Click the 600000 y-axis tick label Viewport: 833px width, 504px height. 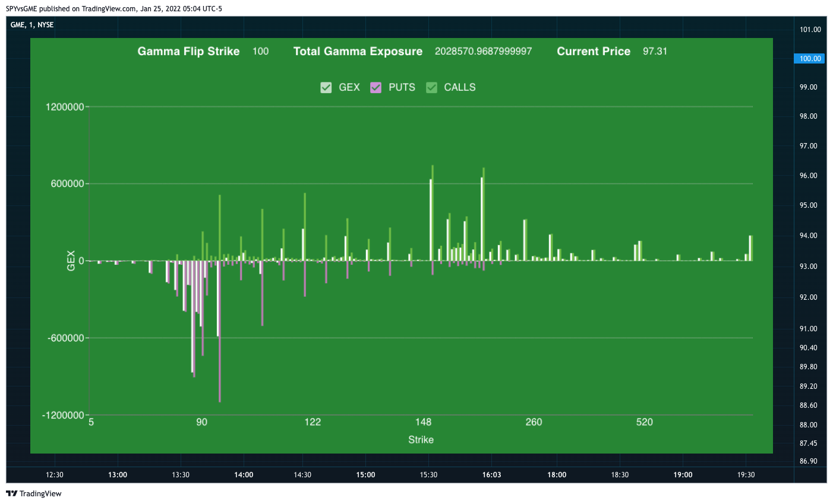click(x=67, y=184)
